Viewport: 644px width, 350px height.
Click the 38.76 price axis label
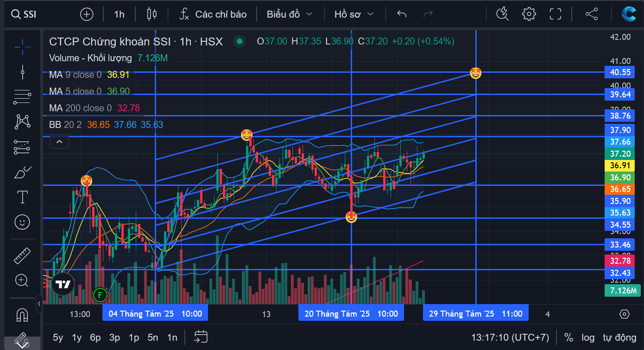[x=620, y=116]
